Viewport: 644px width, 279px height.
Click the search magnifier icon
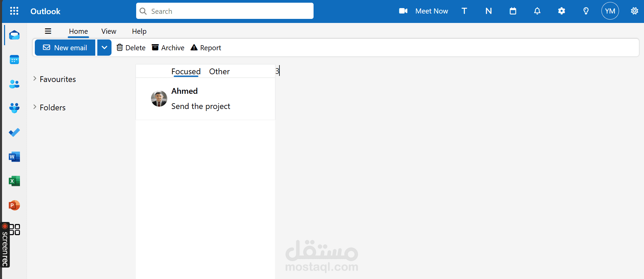(143, 11)
